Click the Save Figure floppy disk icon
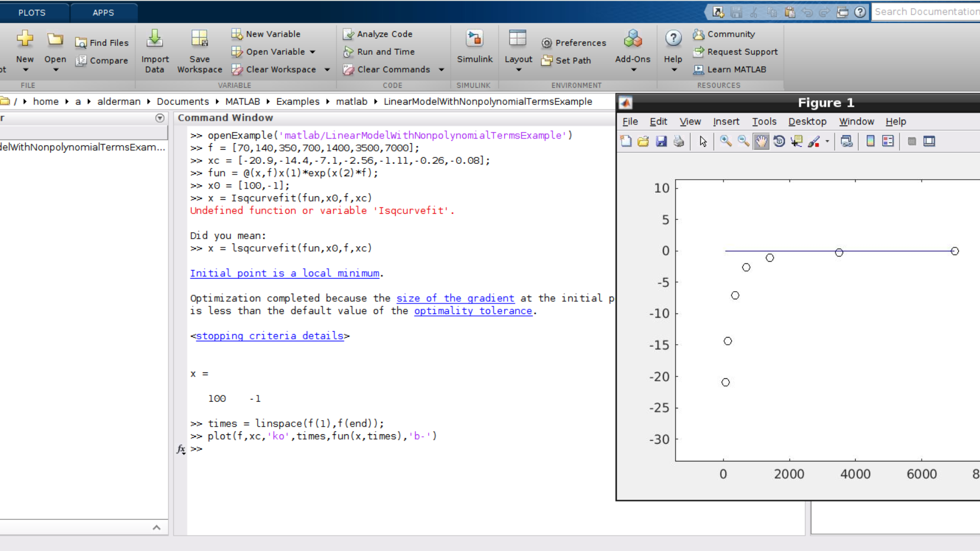 pyautogui.click(x=661, y=141)
